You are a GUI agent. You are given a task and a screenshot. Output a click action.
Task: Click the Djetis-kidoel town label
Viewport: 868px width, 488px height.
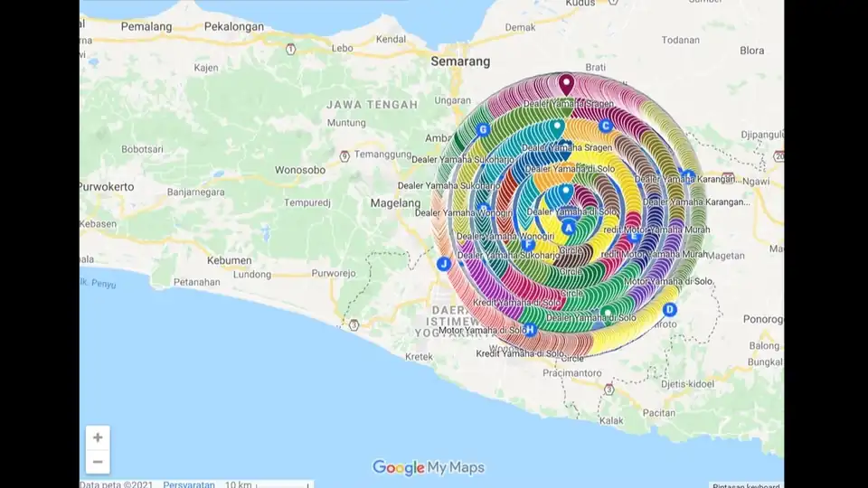[687, 384]
